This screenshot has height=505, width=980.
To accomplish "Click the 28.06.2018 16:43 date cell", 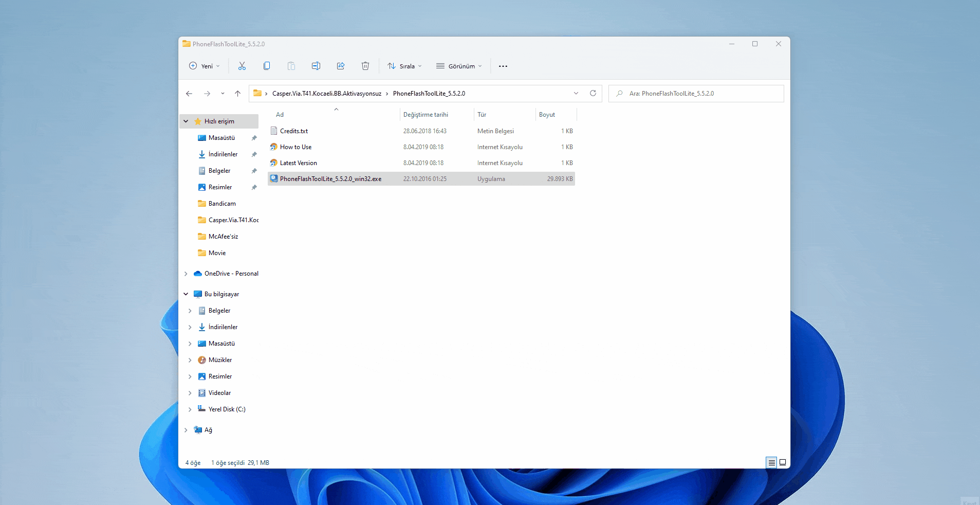I will point(425,131).
